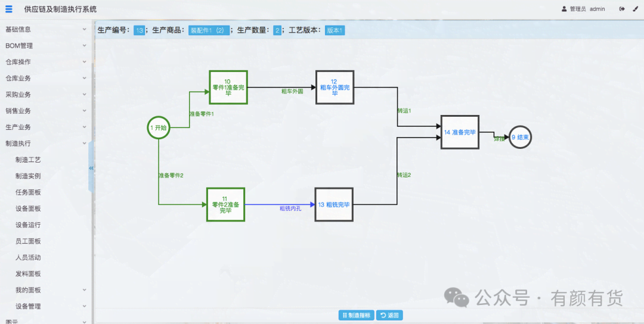Select the "1 开始" start node

[159, 127]
